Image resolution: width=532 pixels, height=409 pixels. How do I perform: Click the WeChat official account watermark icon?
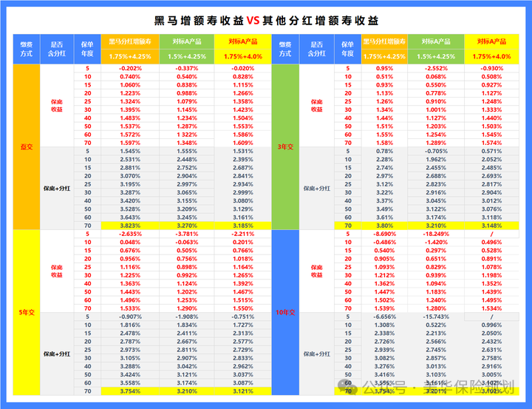[x=349, y=386]
